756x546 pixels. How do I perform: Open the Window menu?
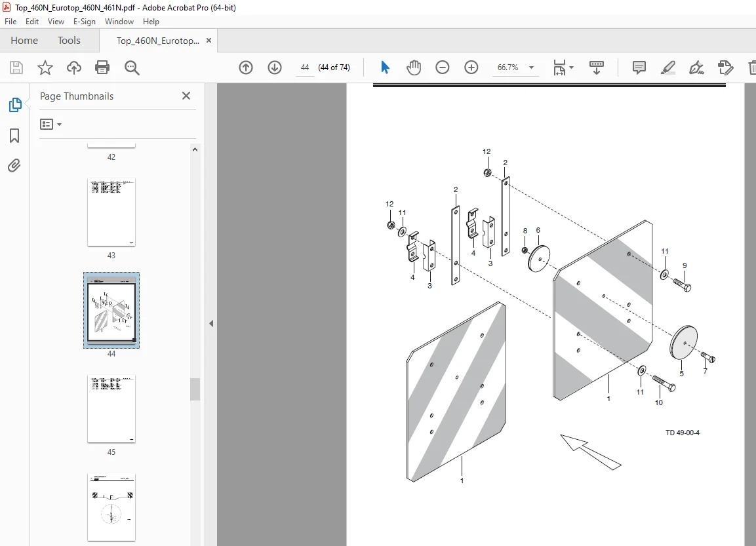pos(119,22)
